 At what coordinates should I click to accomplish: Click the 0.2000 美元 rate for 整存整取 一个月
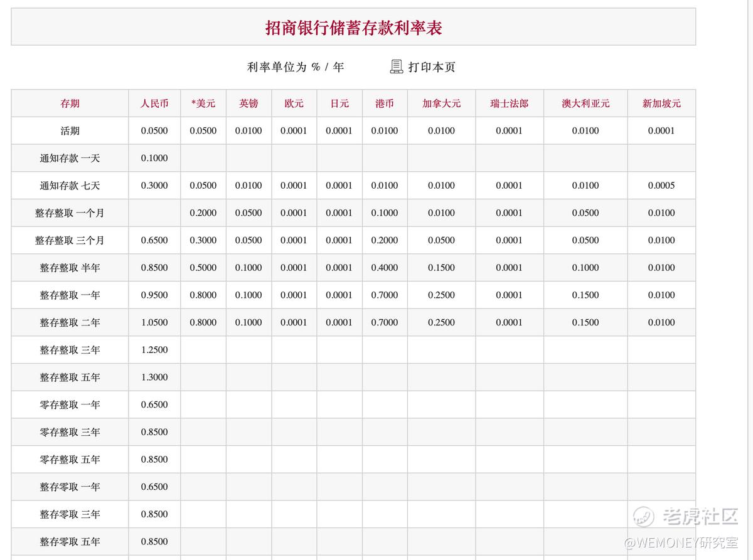click(x=203, y=213)
